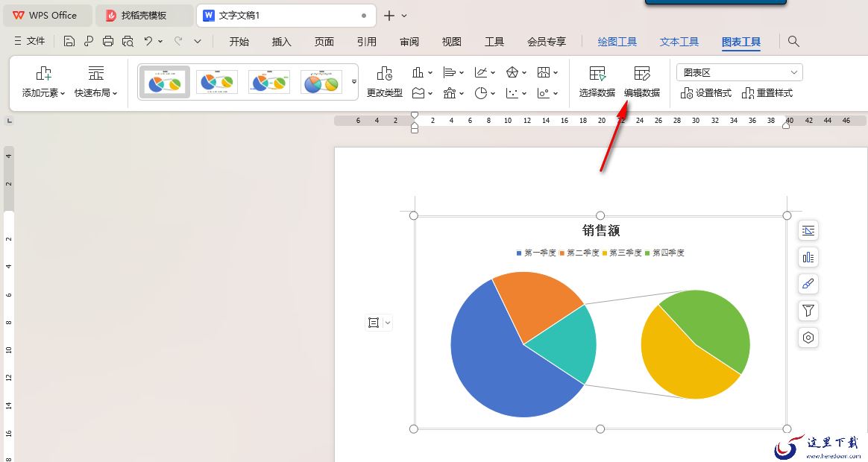Viewport: 868px width, 462px height.
Task: Open Add Element (添加元素) menu
Action: point(43,82)
